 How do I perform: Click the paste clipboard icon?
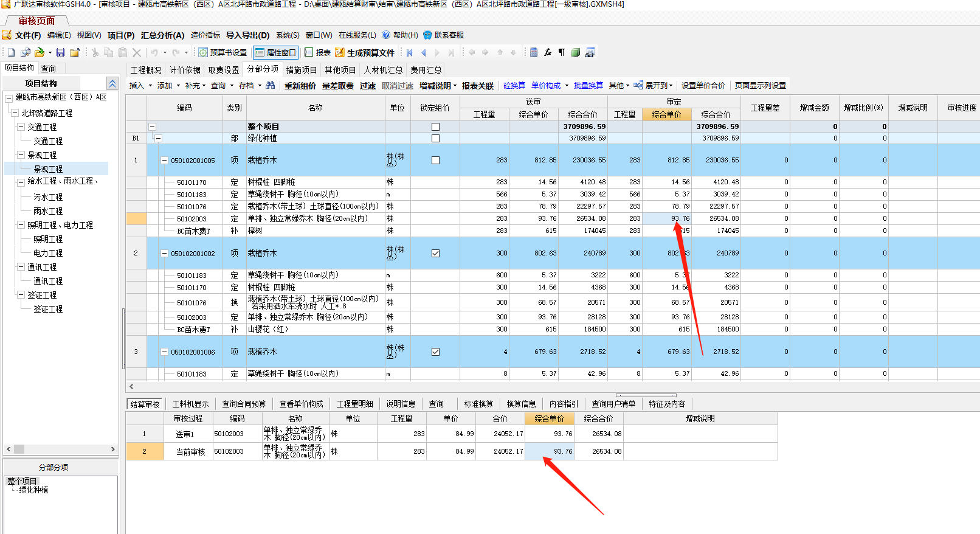click(x=123, y=52)
